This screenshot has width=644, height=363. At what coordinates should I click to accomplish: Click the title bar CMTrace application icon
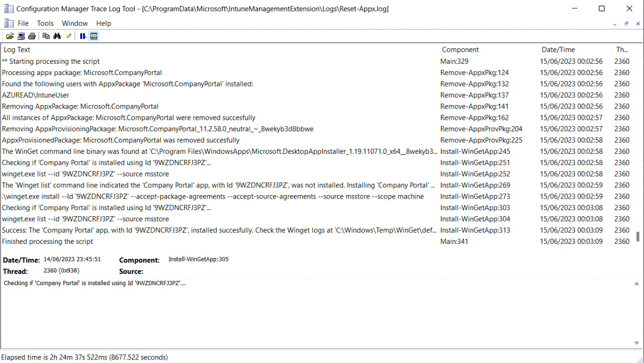click(x=9, y=9)
